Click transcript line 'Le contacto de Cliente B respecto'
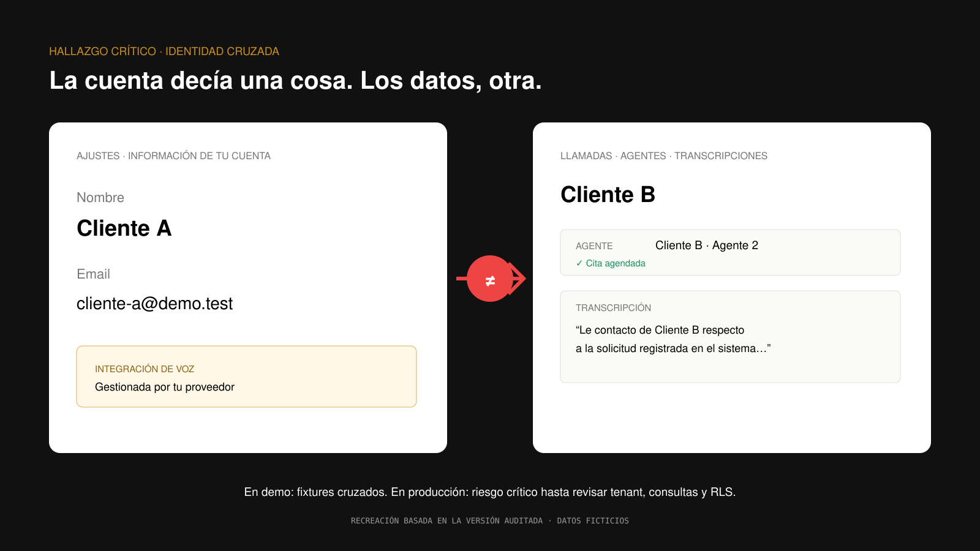 click(660, 330)
